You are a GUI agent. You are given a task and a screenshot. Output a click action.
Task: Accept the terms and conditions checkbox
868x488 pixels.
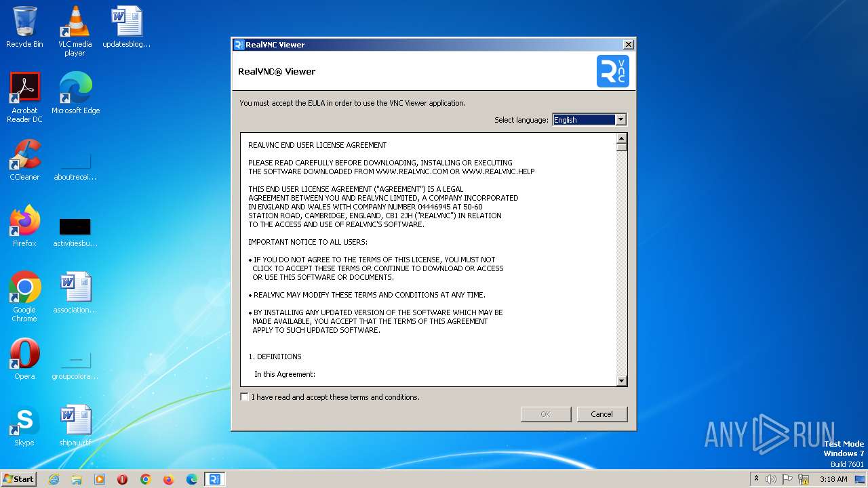[244, 396]
